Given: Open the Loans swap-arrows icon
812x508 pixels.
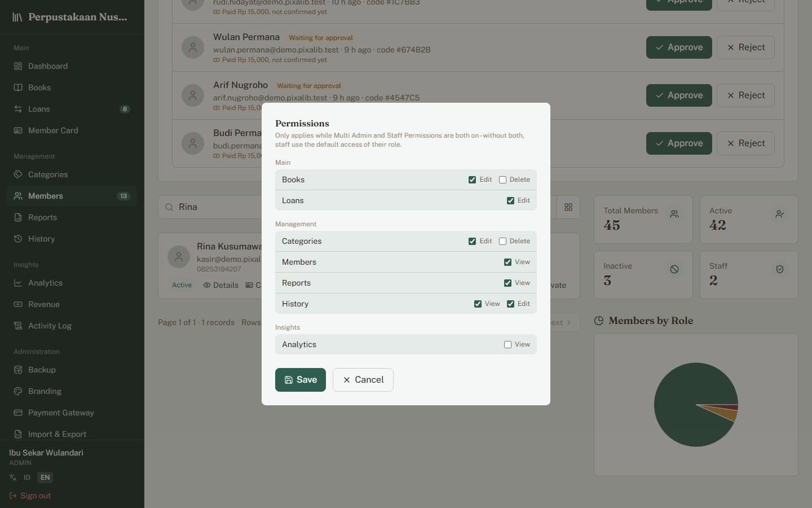Looking at the screenshot, I should tap(18, 109).
